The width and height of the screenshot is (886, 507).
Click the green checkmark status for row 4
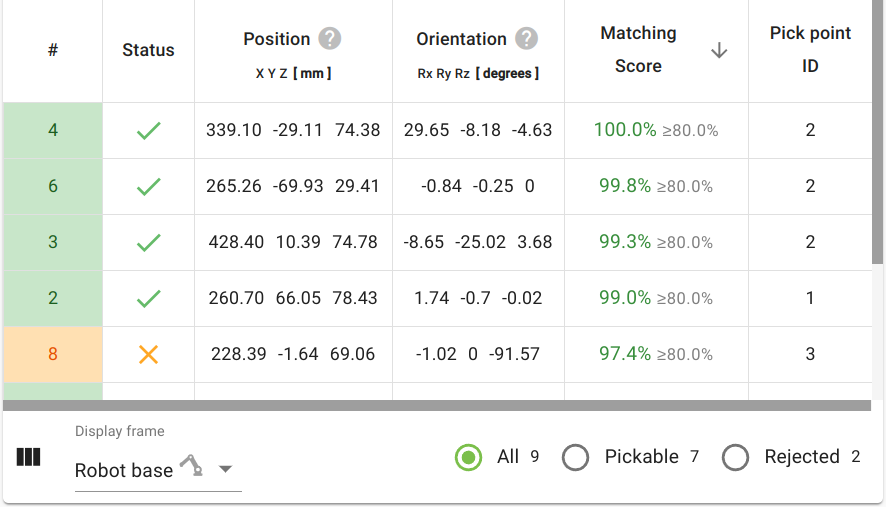(149, 130)
